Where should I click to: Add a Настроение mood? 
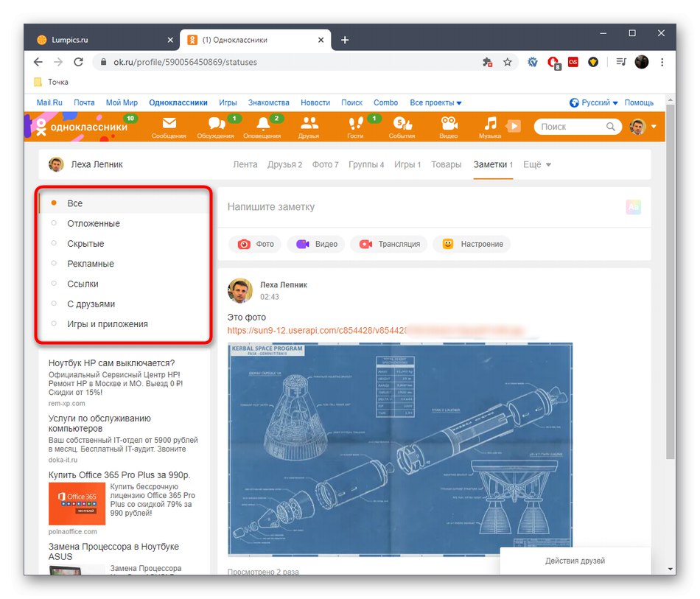click(472, 244)
